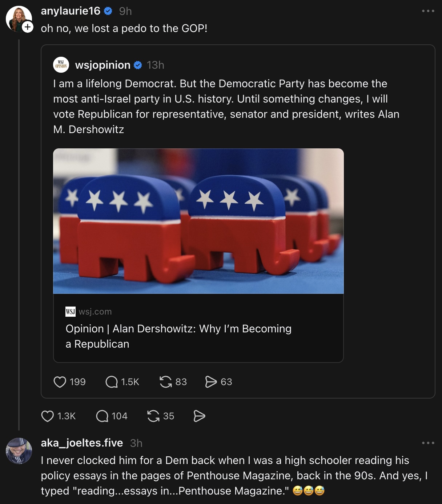Open more options for anylaurie16's post

click(428, 11)
